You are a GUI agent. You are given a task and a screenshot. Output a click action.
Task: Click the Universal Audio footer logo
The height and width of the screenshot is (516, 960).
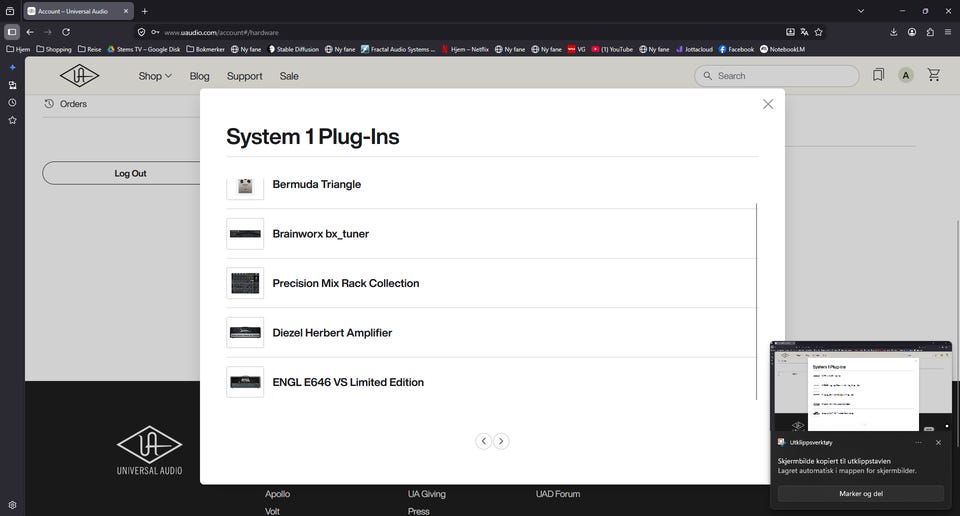pos(149,451)
